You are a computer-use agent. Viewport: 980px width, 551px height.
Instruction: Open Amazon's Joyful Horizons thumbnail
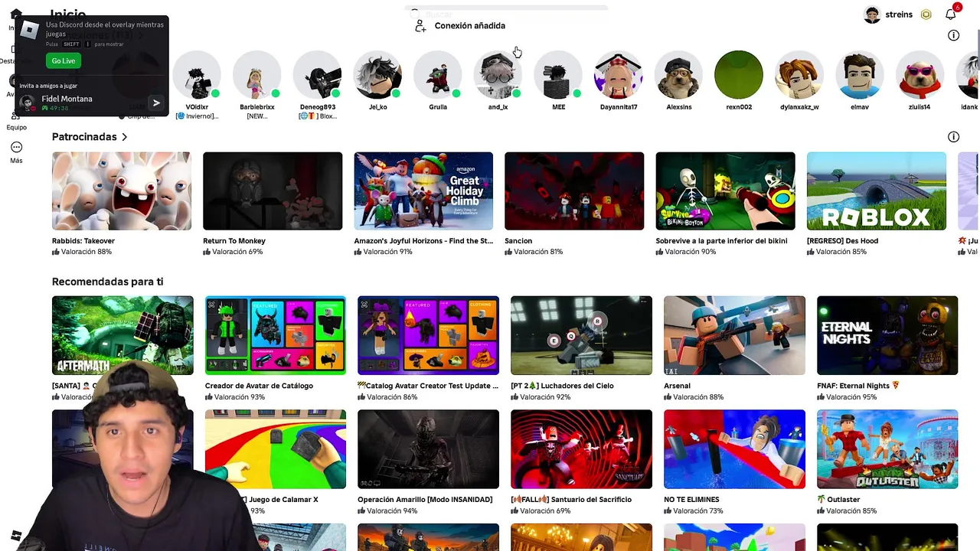[423, 191]
